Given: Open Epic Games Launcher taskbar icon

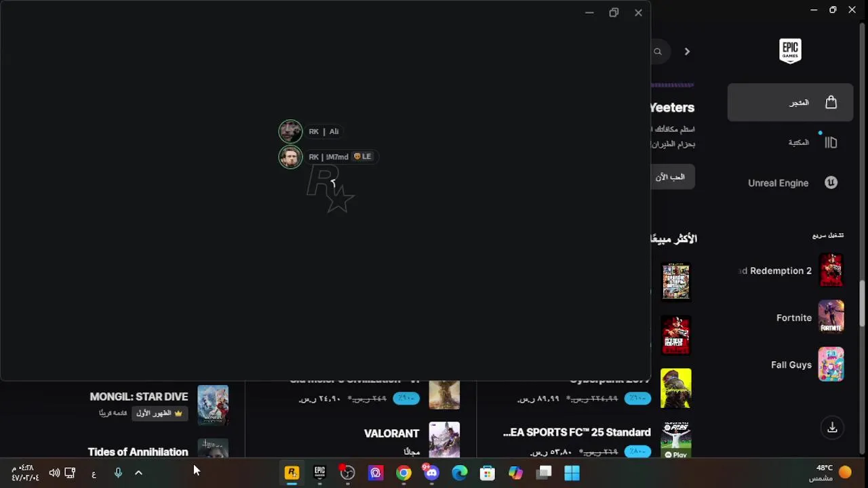Looking at the screenshot, I should (319, 473).
